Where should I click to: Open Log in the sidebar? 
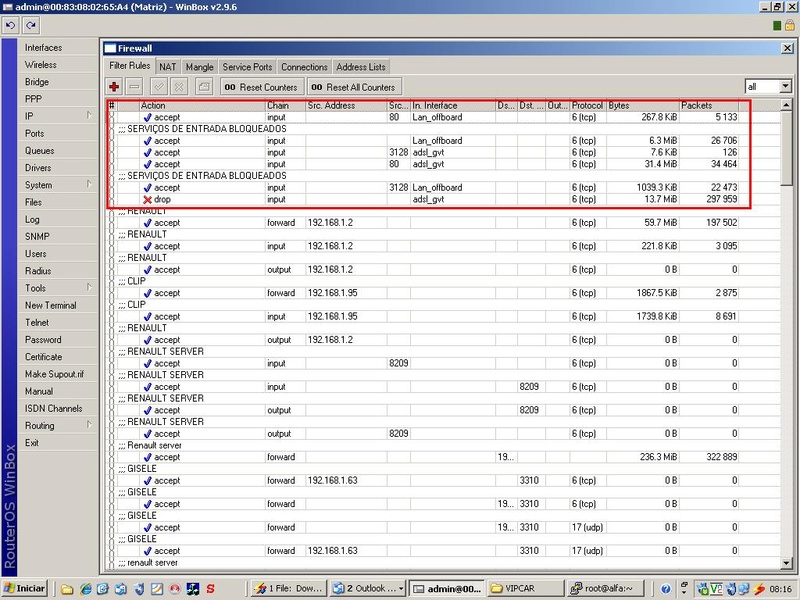coord(57,219)
